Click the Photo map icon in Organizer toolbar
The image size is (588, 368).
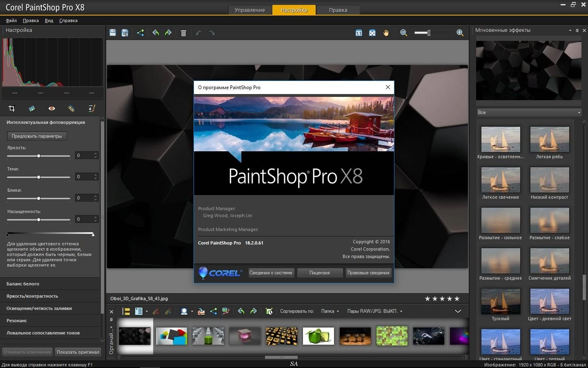tap(225, 311)
